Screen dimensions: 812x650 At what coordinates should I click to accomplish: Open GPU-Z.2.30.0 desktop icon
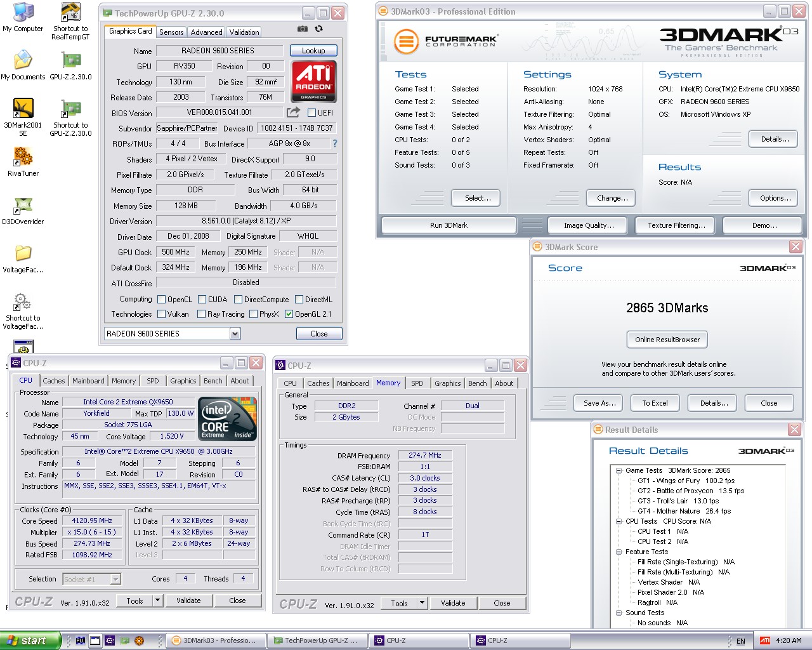(x=70, y=65)
